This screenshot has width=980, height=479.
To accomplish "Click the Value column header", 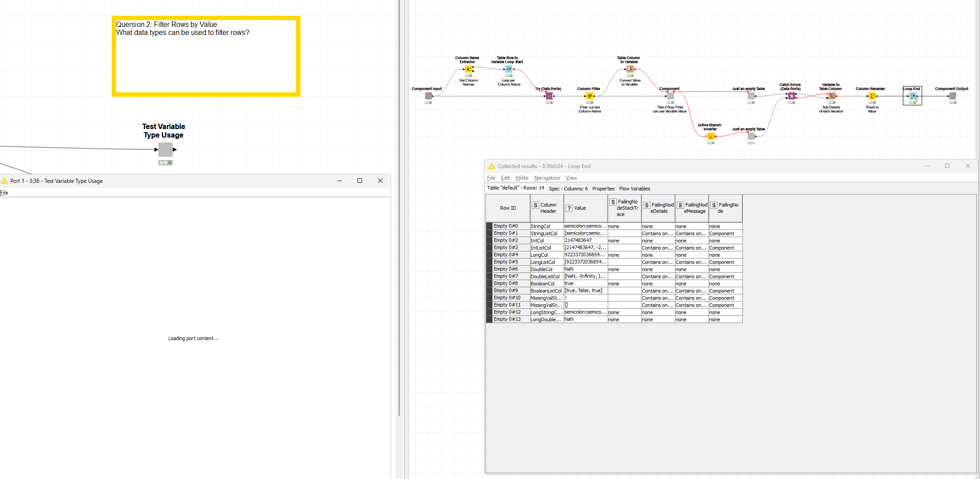I will [585, 208].
